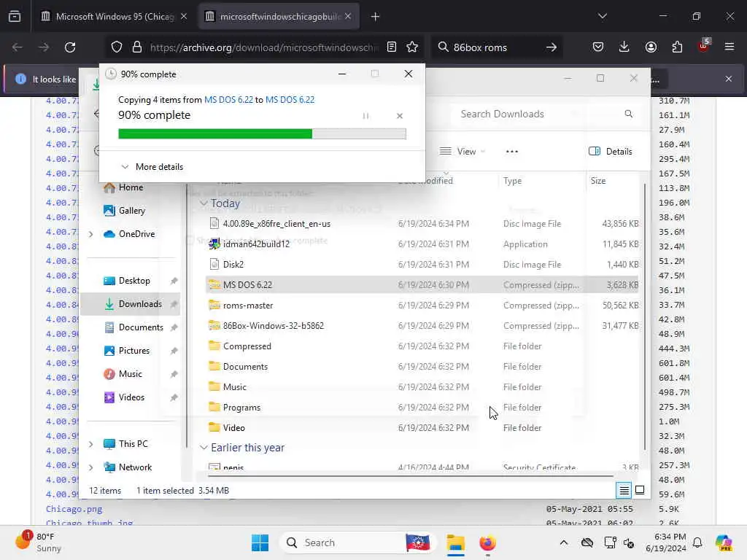Pause the file copy operation

(x=366, y=116)
